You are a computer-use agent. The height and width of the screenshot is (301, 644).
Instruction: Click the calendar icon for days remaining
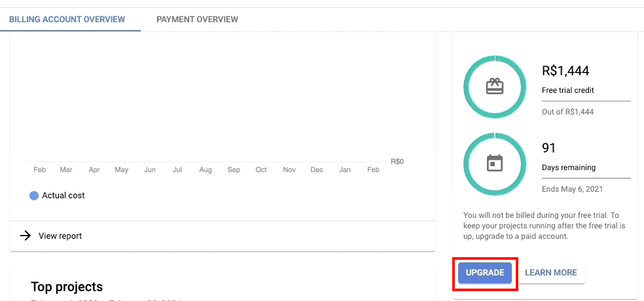[x=494, y=163]
